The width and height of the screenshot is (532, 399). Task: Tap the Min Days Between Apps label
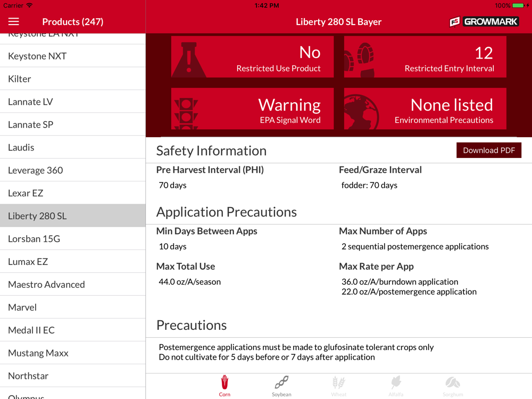206,231
